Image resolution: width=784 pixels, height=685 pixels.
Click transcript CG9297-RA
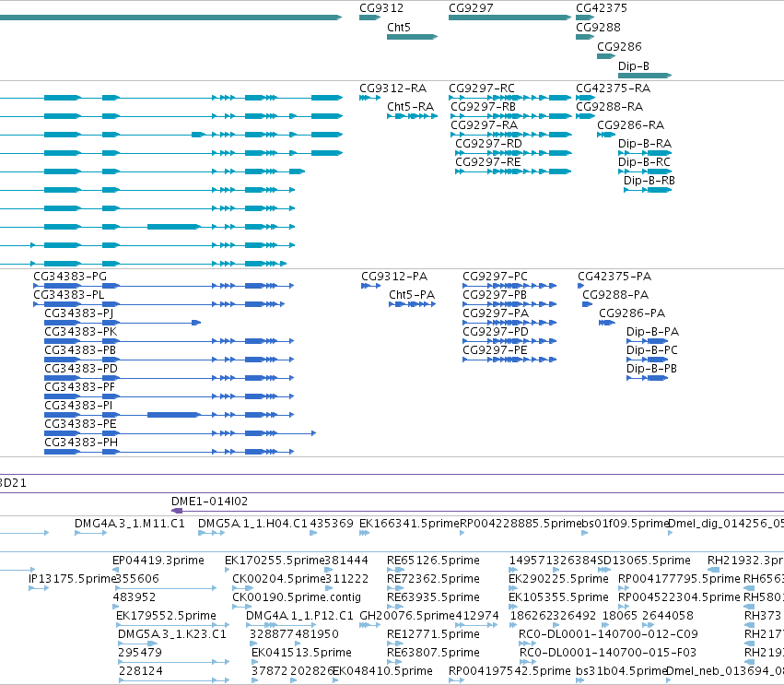point(484,125)
